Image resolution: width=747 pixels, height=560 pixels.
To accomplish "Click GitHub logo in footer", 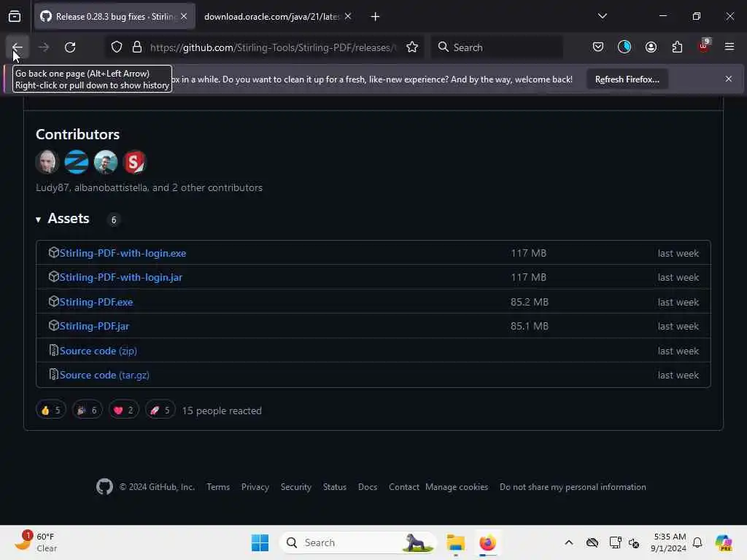I will pyautogui.click(x=105, y=486).
